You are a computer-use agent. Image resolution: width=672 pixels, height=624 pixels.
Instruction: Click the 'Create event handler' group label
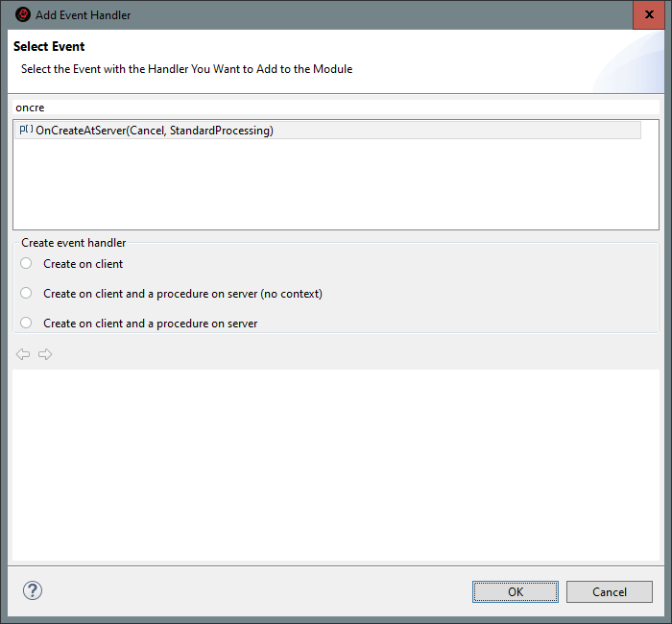[74, 243]
